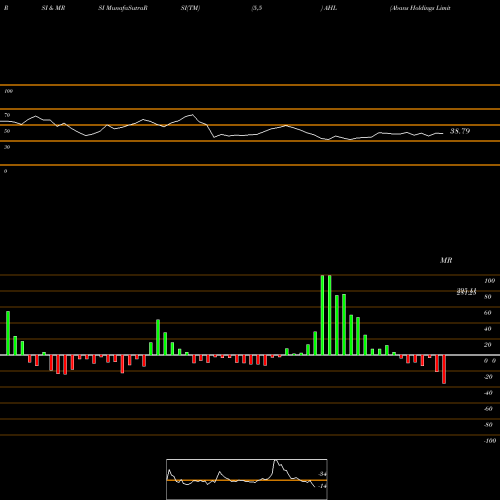Viewport: 500px width, 500px height.
Task: Click the overlapping 291.25 value text
Action: click(x=466, y=292)
